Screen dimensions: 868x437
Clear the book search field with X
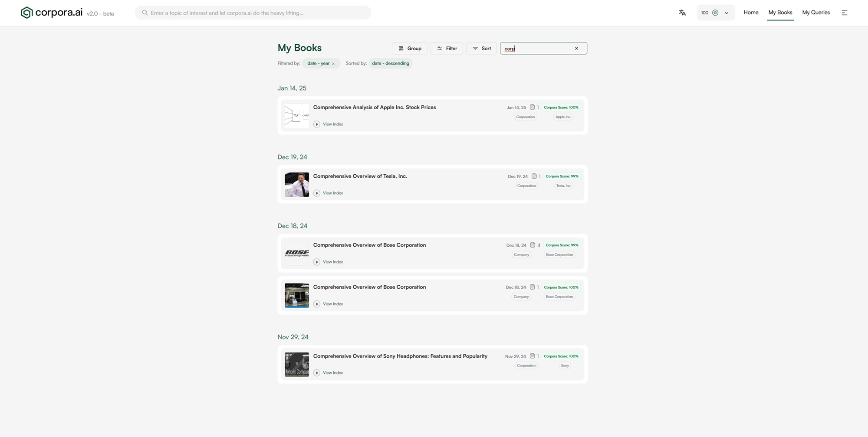tap(576, 48)
